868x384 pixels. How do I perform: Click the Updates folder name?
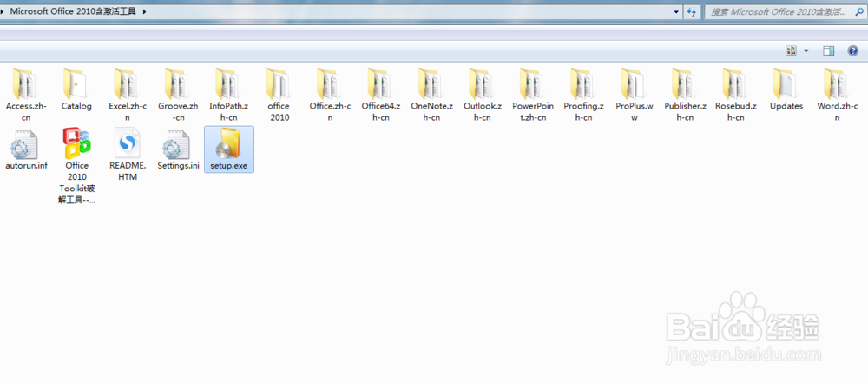coord(786,106)
